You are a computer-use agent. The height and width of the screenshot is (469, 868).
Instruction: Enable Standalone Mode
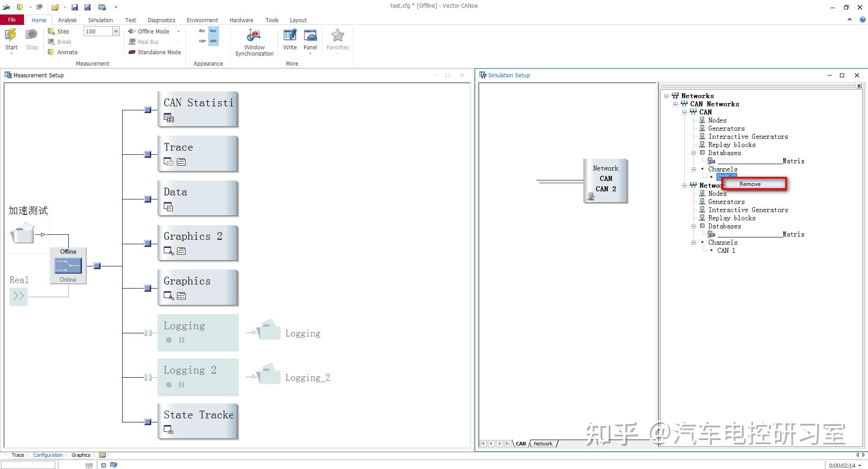(155, 52)
